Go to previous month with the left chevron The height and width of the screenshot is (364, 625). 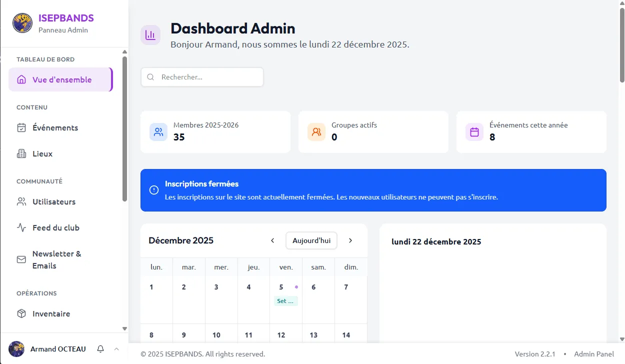click(272, 240)
